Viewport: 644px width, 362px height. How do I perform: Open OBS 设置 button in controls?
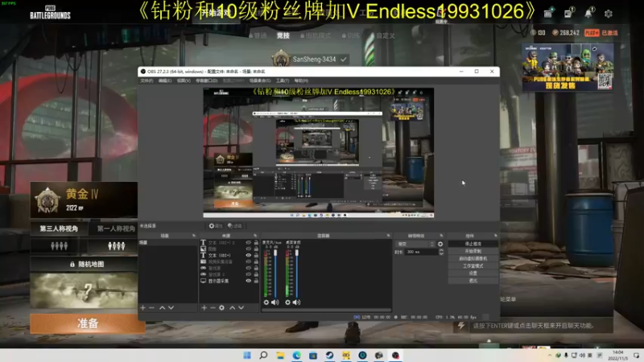473,274
